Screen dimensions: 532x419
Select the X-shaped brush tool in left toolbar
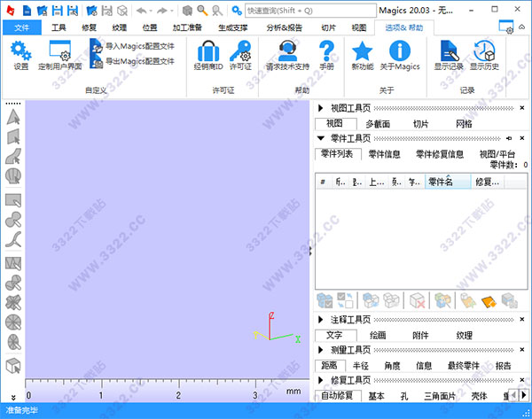tap(13, 303)
